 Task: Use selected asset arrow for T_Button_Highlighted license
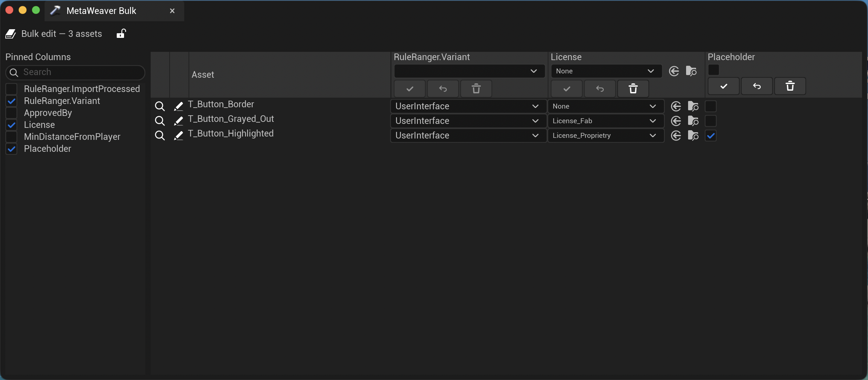(676, 135)
